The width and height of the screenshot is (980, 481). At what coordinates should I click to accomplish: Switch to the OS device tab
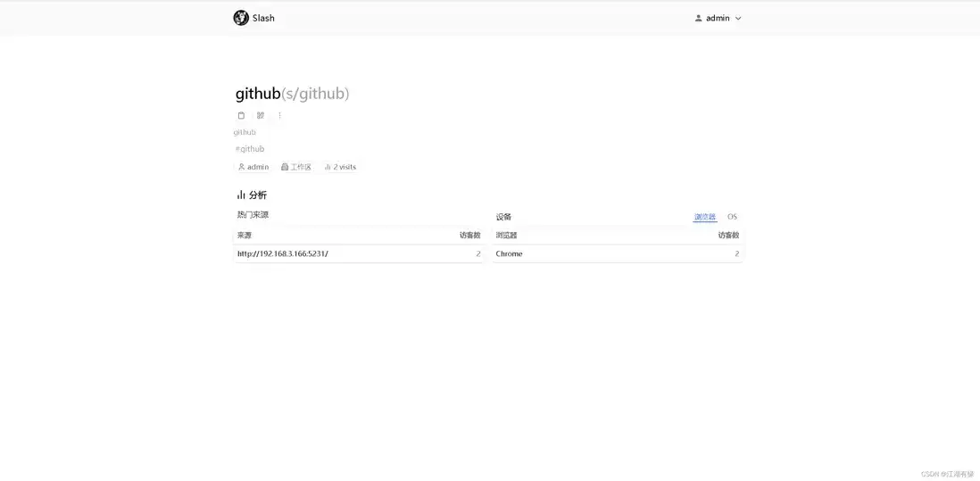click(732, 217)
